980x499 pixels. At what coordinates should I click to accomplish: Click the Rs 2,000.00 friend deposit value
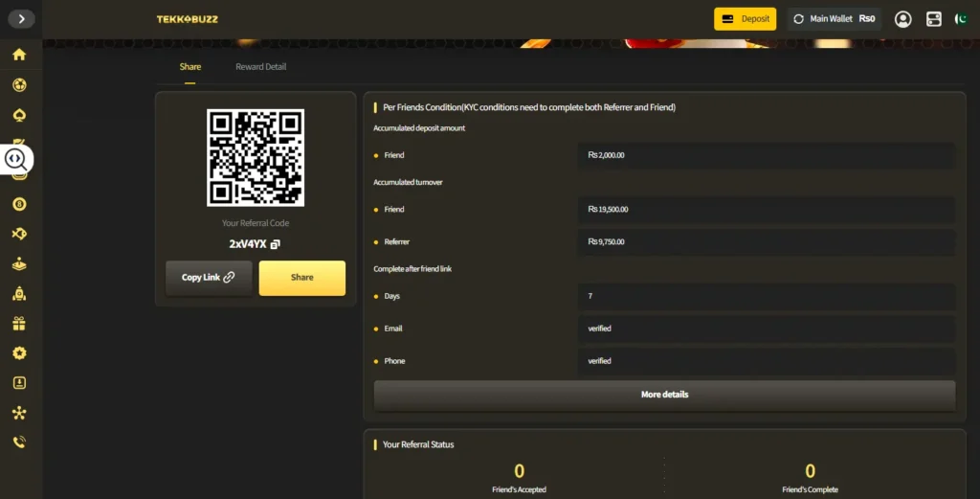tap(606, 155)
